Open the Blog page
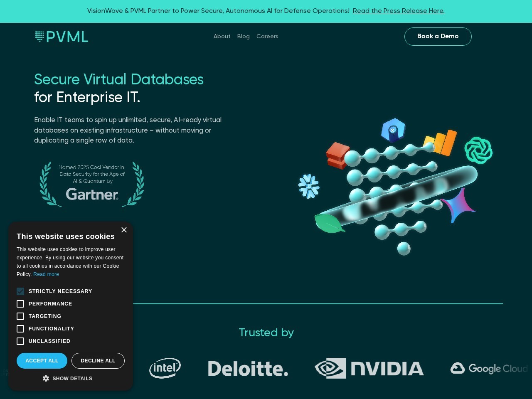Image resolution: width=532 pixels, height=399 pixels. click(244, 37)
